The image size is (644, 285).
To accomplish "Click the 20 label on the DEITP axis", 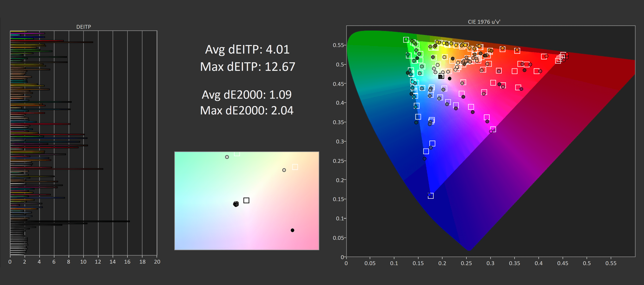I will [157, 262].
